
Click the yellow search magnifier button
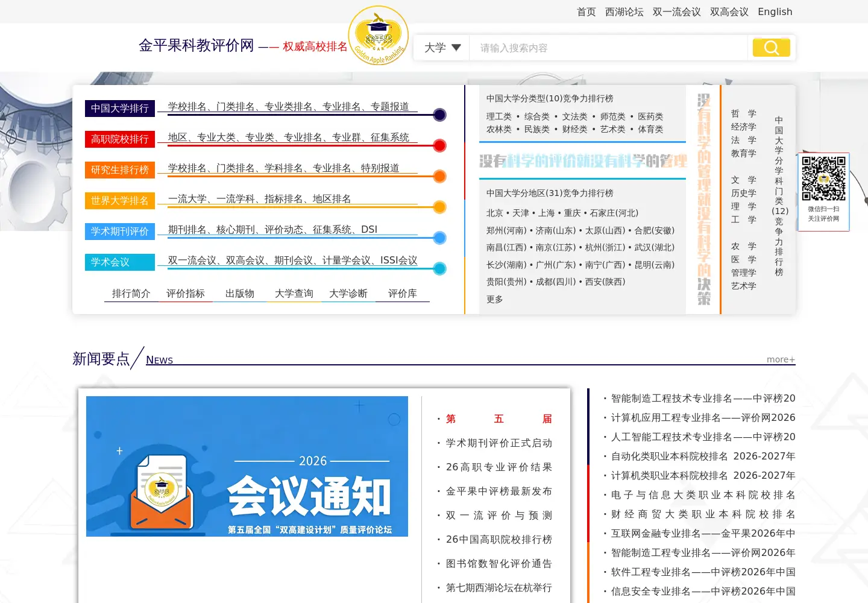click(772, 48)
